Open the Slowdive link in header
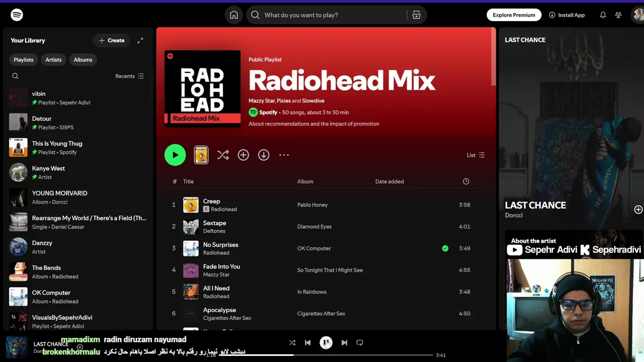644x362 pixels. point(313,101)
